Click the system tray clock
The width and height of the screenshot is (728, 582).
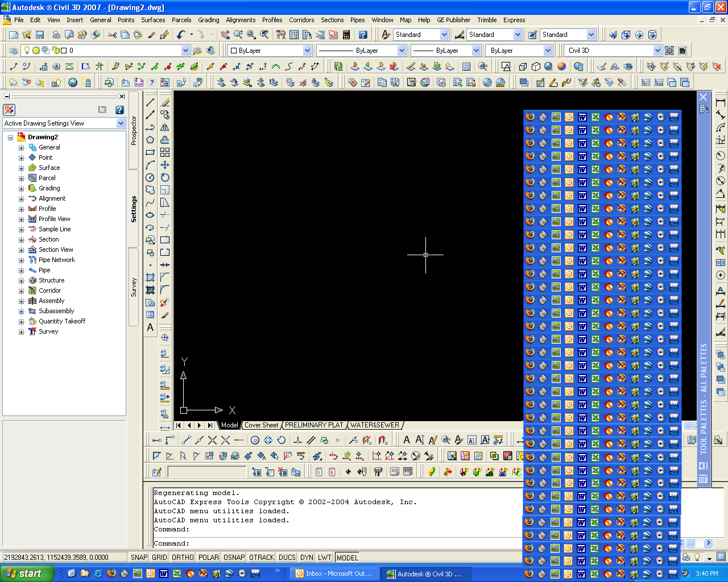707,573
